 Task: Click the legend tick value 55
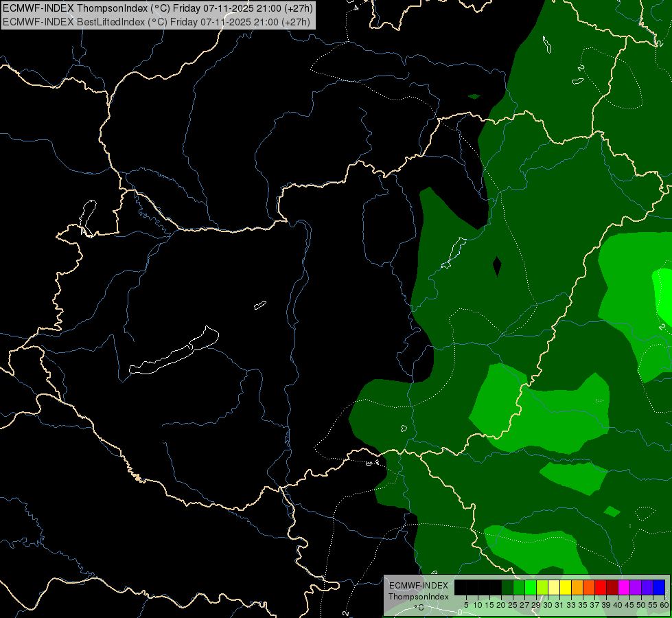(x=652, y=605)
